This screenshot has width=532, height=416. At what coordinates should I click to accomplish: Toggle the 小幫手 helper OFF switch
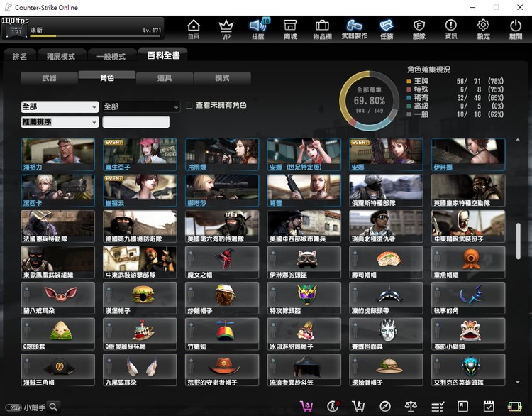13,407
